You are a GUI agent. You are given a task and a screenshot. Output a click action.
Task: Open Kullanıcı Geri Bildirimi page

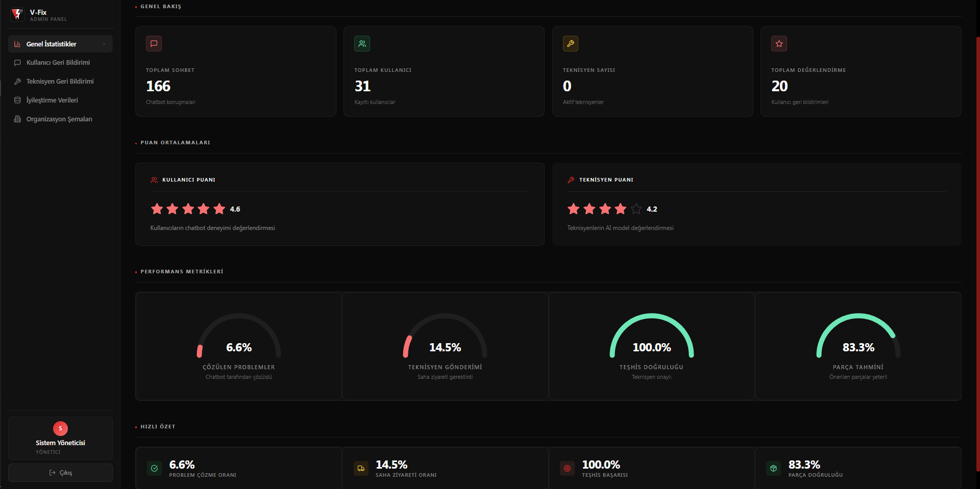click(x=60, y=63)
